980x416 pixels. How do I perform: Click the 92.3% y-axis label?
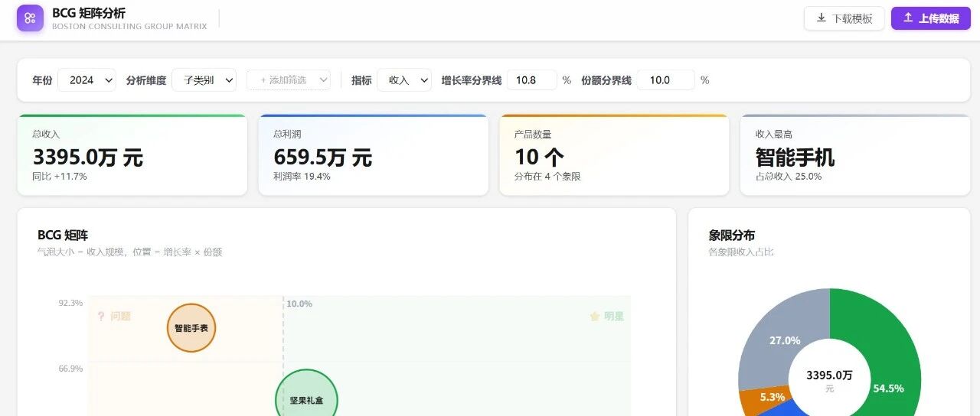click(70, 303)
